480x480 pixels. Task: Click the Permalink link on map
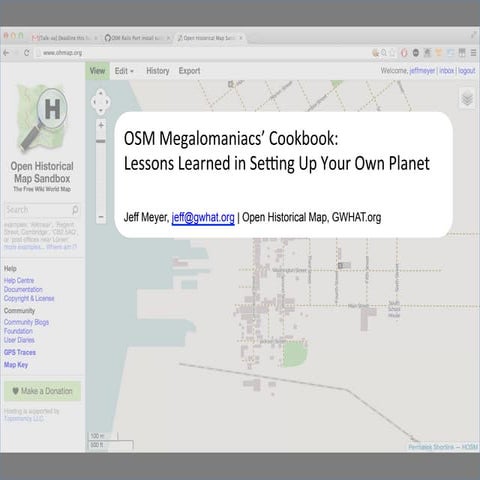tap(419, 447)
